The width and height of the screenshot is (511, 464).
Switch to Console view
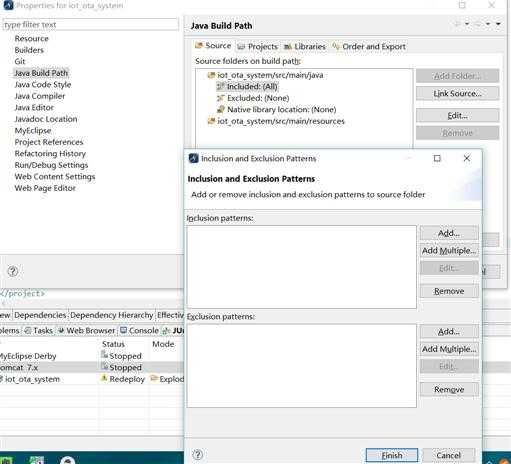(139, 330)
